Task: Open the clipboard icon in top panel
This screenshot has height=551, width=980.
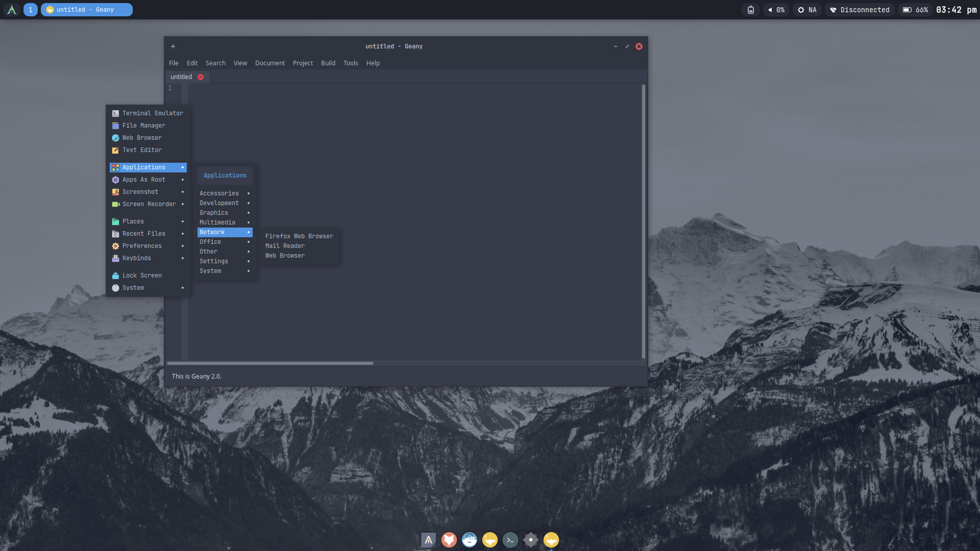Action: (x=750, y=10)
